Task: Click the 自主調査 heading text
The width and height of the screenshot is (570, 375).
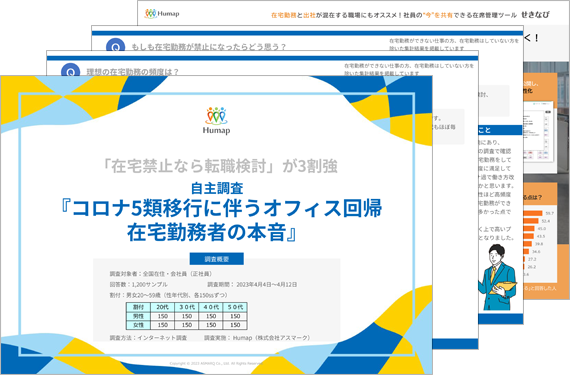Action: tap(217, 188)
